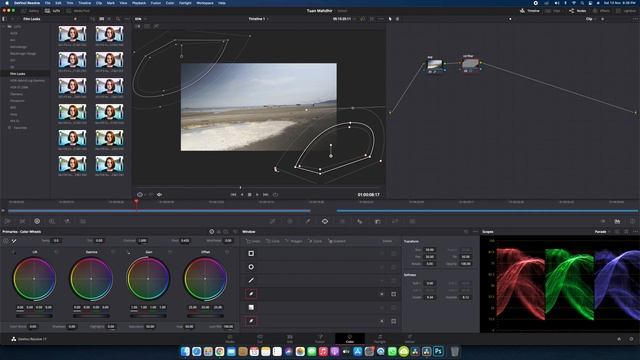Viewport: 640px width, 360px height.
Task: Toggle the Gallery panel button
Action: pos(30,11)
